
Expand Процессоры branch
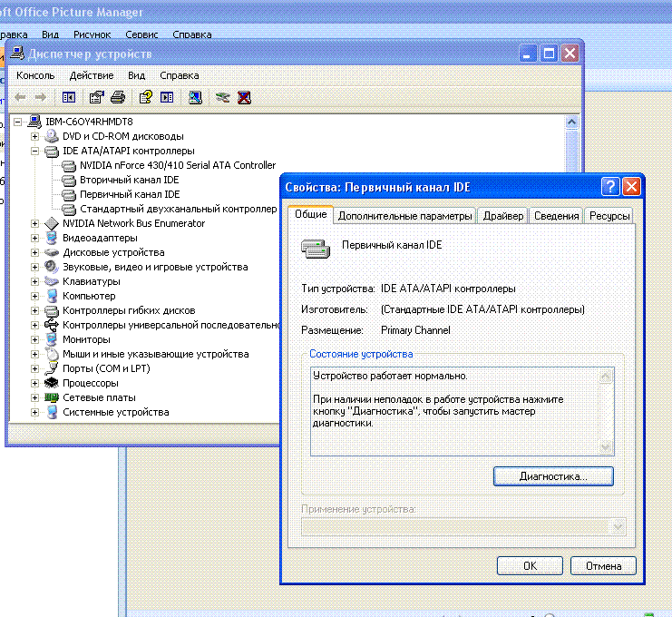click(34, 383)
